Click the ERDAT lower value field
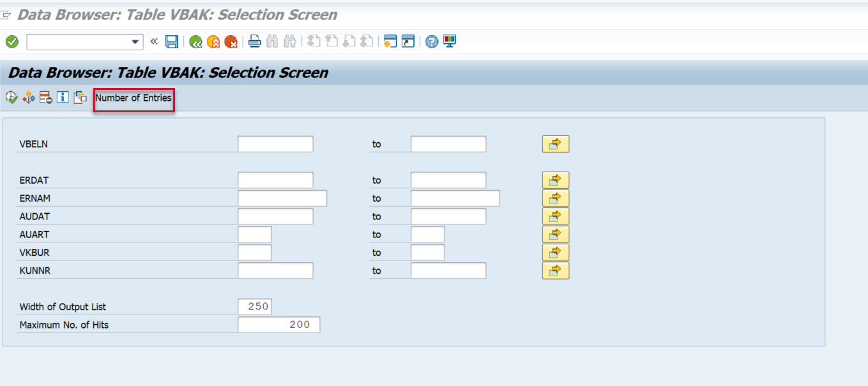The height and width of the screenshot is (386, 868). coord(275,181)
